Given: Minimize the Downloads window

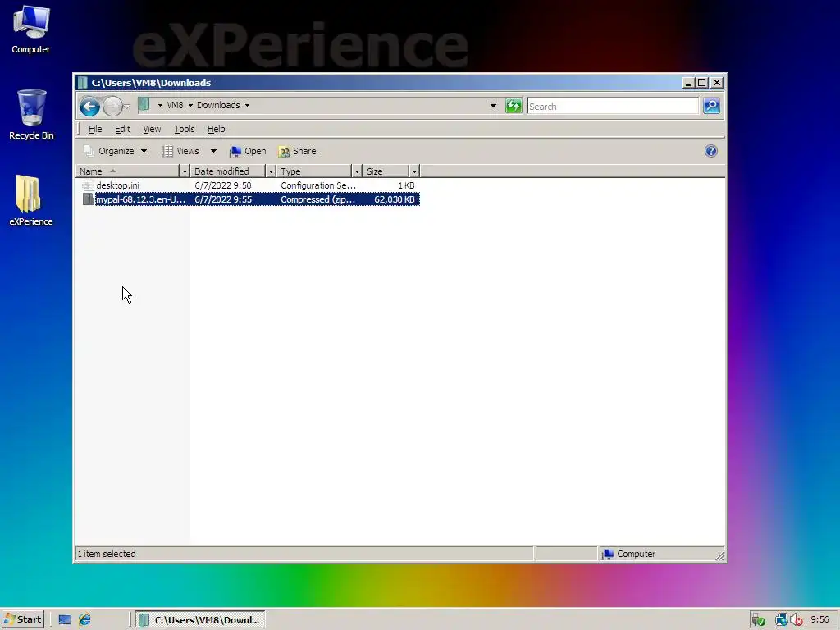Looking at the screenshot, I should coord(688,83).
